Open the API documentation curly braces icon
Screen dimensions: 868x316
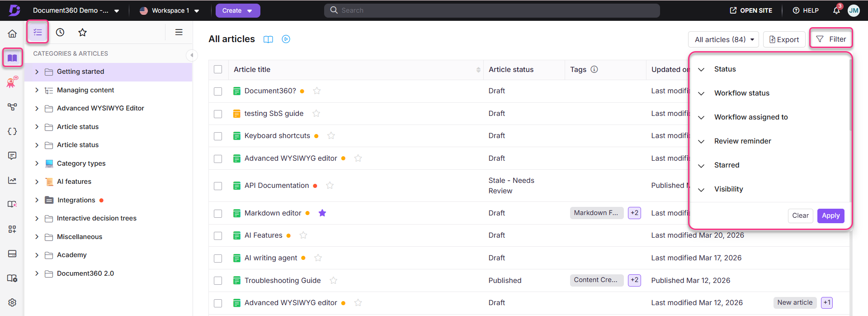pos(12,131)
